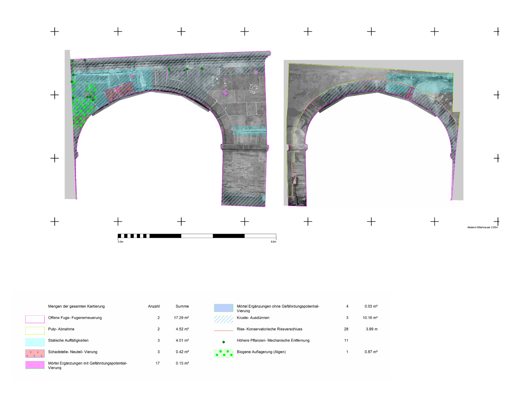Image resolution: width=532 pixels, height=399 pixels.
Task: Click the magenta Mörtel Ergänzungen mit Gefährdungspotential swatch
Action: tap(35, 365)
